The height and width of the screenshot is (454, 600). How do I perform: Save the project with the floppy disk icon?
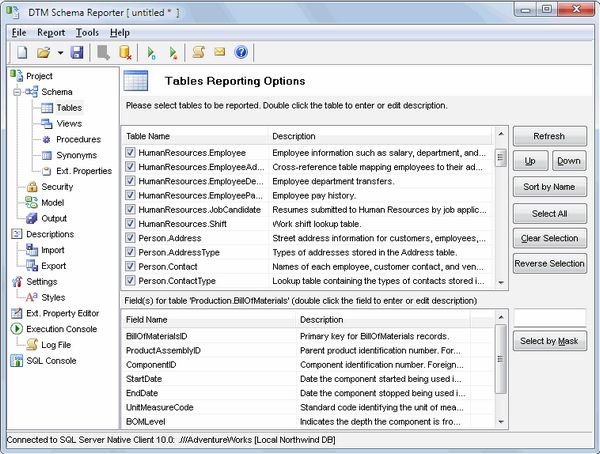pos(77,52)
